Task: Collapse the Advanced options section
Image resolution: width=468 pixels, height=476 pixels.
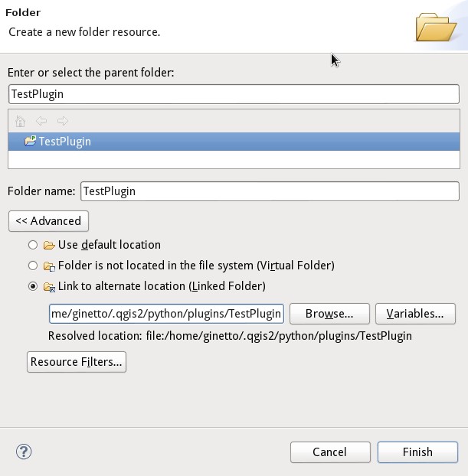Action: [48, 221]
